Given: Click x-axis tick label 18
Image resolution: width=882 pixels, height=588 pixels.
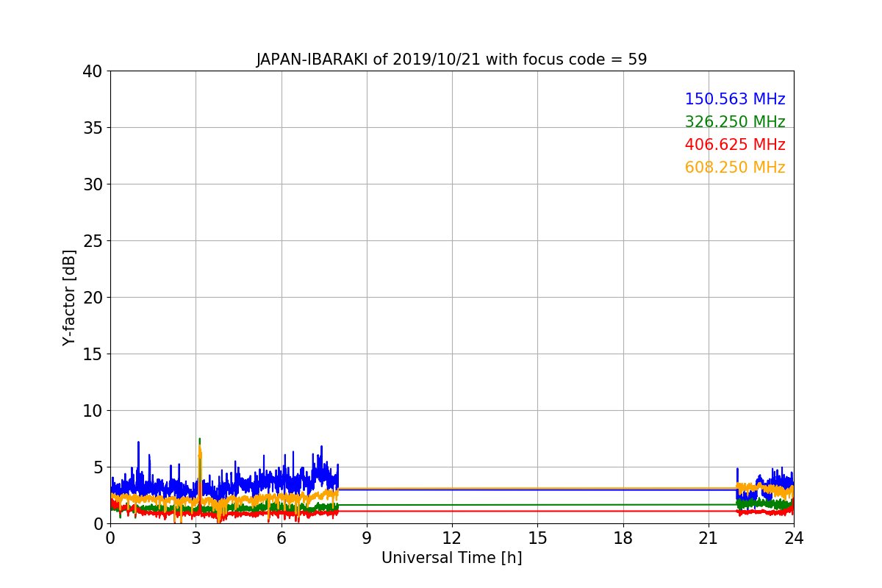Looking at the screenshot, I should tap(623, 538).
